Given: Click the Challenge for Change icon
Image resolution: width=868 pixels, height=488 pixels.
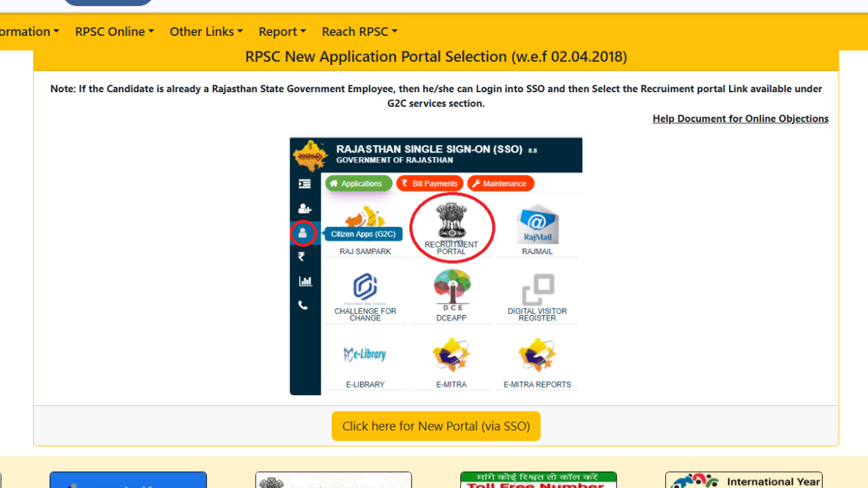Looking at the screenshot, I should pos(365,288).
